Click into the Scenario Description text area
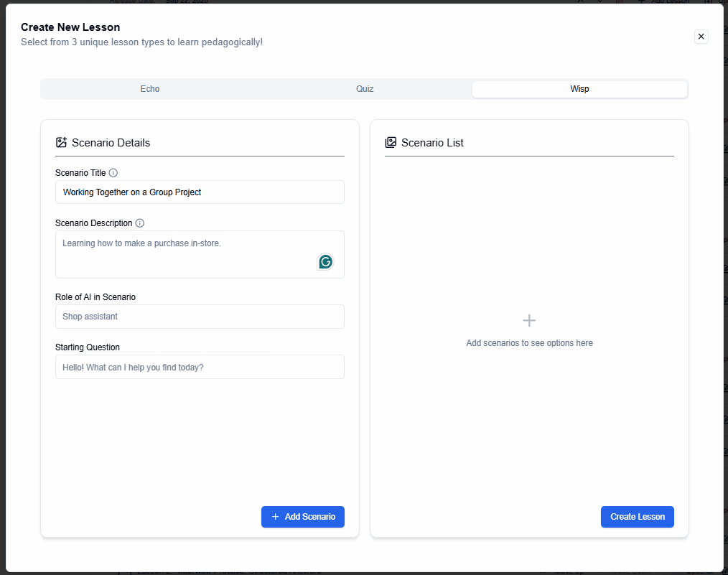The width and height of the screenshot is (728, 575). coord(187,254)
